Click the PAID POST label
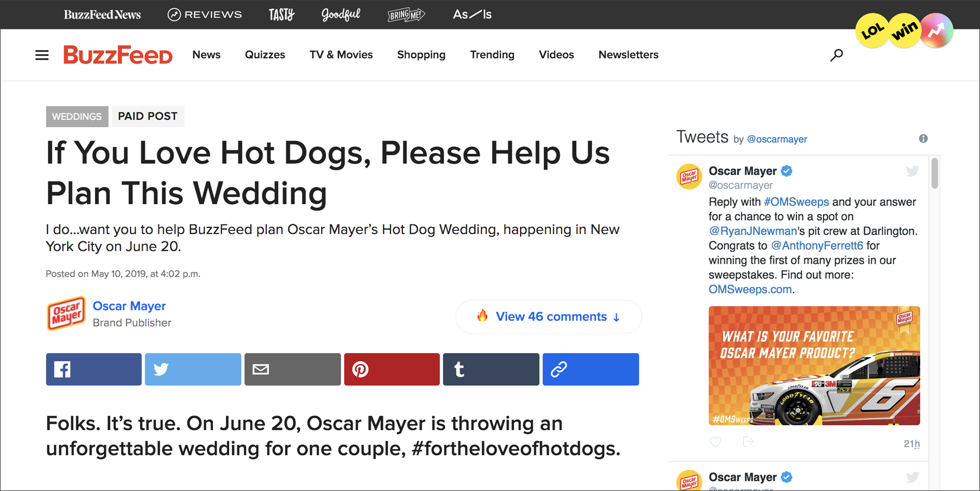This screenshot has height=491, width=980. (148, 116)
